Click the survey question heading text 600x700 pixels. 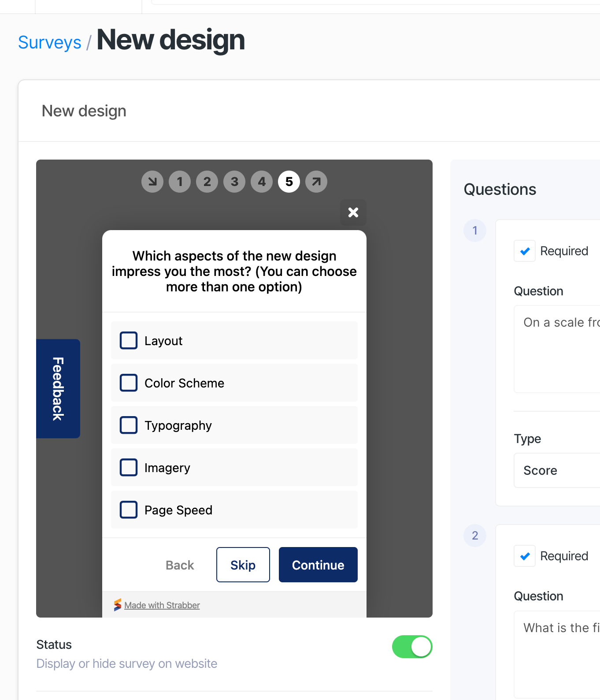(234, 271)
